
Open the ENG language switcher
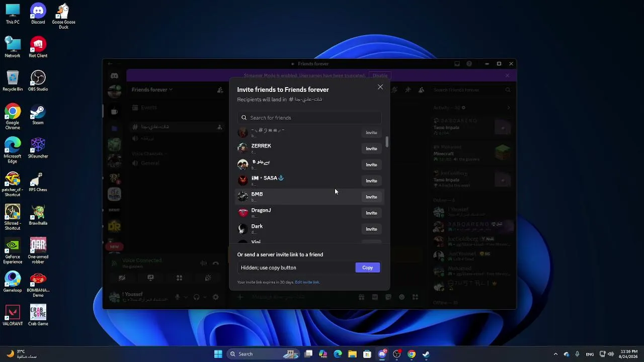(x=590, y=354)
